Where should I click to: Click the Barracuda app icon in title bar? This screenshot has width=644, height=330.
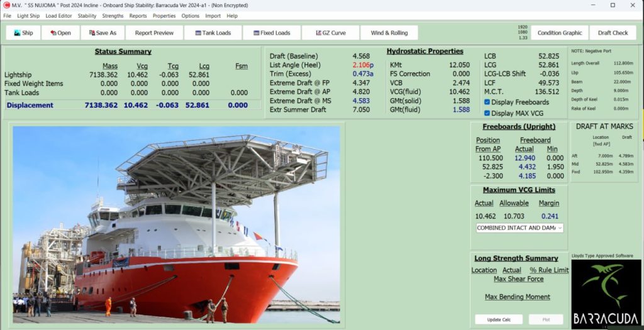[6, 5]
